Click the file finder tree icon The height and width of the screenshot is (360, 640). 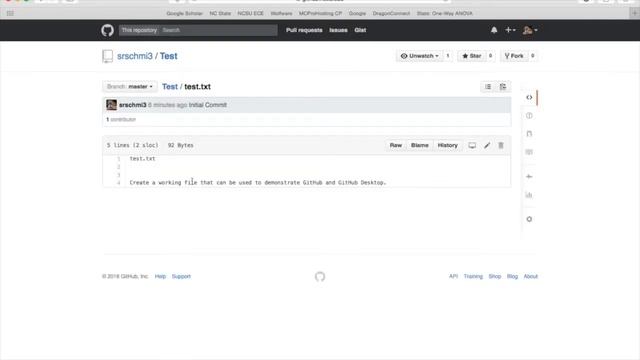click(x=503, y=87)
